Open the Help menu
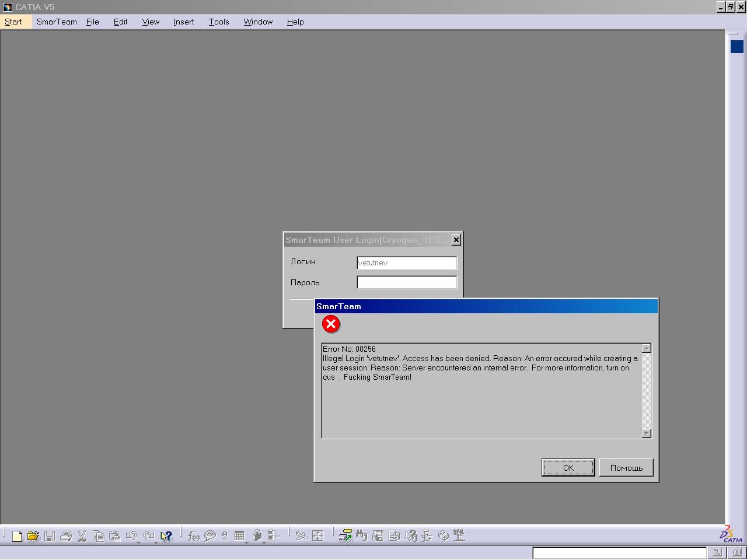Viewport: 747px width, 560px height. 295,22
